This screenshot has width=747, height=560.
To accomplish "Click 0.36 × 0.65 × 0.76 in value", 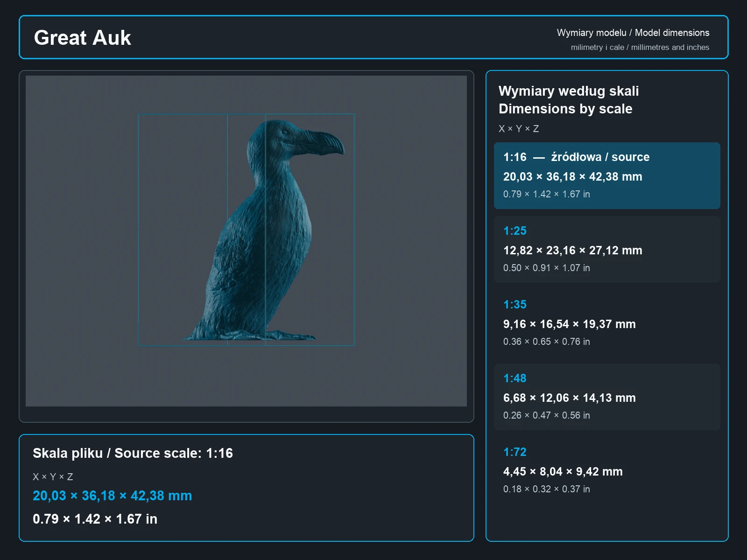I will 546,342.
